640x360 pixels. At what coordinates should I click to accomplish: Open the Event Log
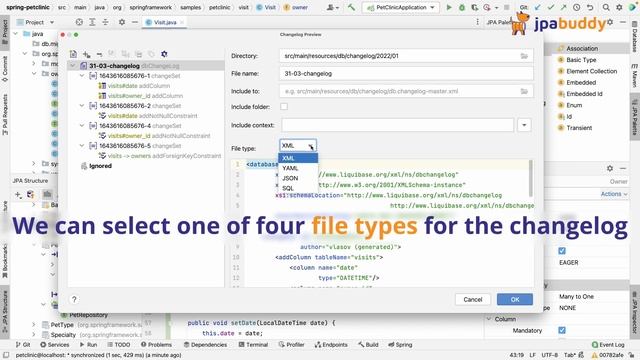click(608, 345)
